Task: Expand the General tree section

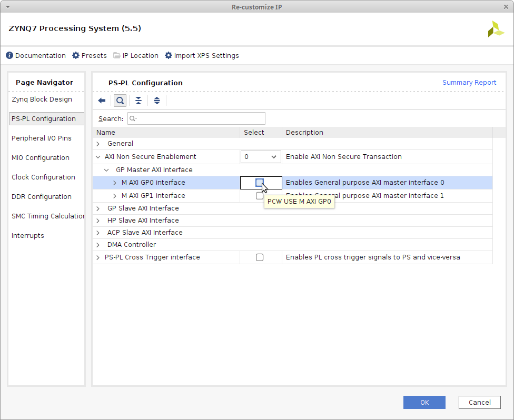Action: pos(98,144)
